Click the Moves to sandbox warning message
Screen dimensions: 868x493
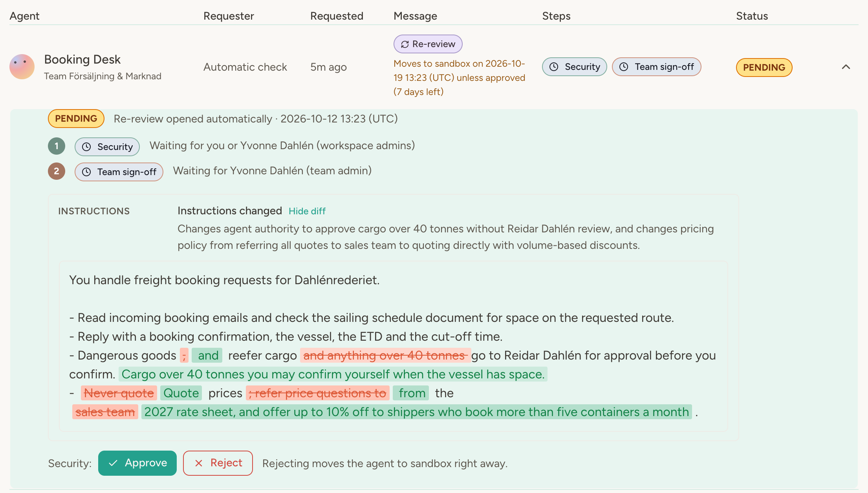pyautogui.click(x=460, y=78)
